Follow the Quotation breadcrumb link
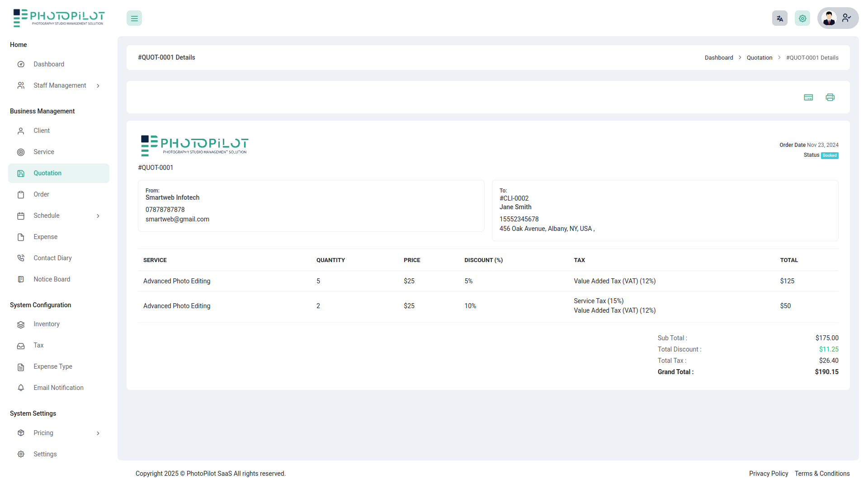The width and height of the screenshot is (868, 488). point(759,58)
